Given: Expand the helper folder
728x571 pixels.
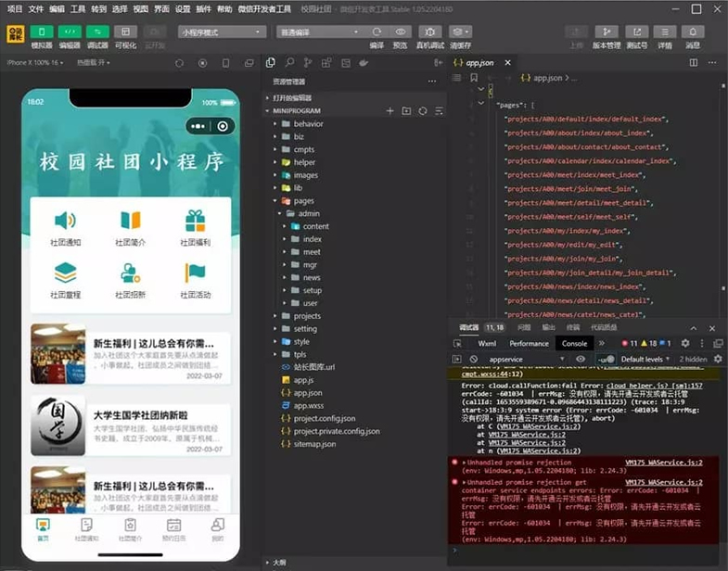Looking at the screenshot, I should 355,162.
